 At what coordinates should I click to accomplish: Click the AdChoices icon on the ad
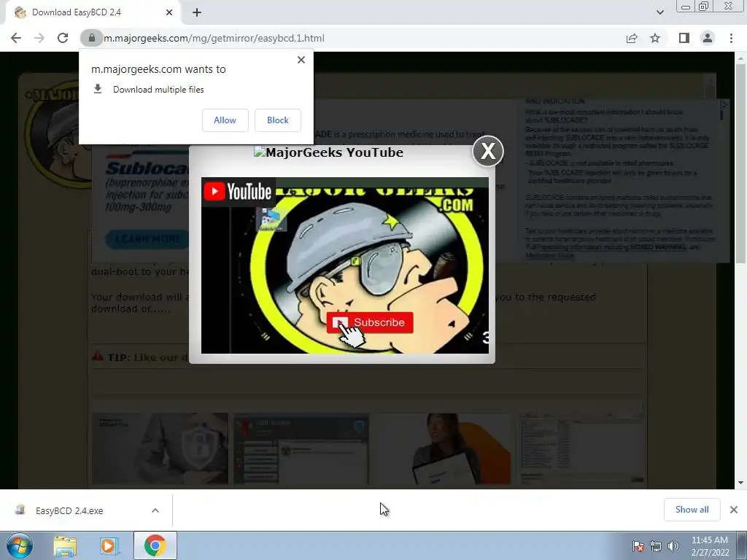click(x=724, y=104)
